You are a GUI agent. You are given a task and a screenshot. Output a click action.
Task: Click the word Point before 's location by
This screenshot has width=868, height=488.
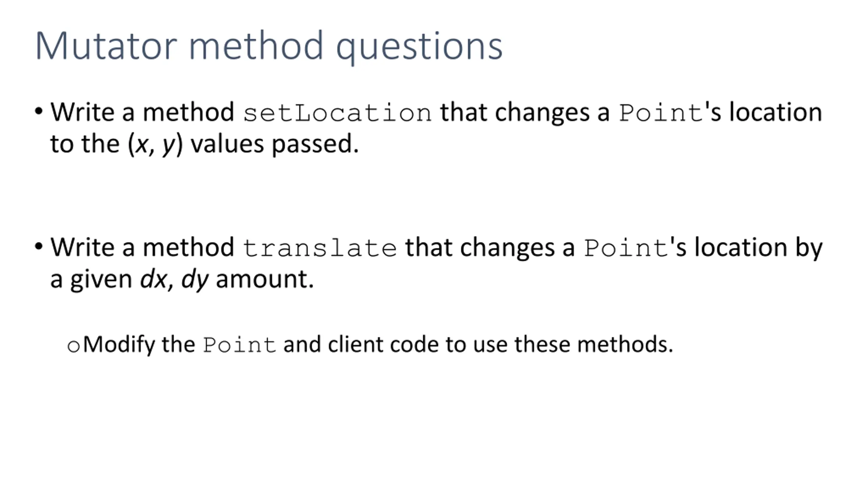(626, 248)
